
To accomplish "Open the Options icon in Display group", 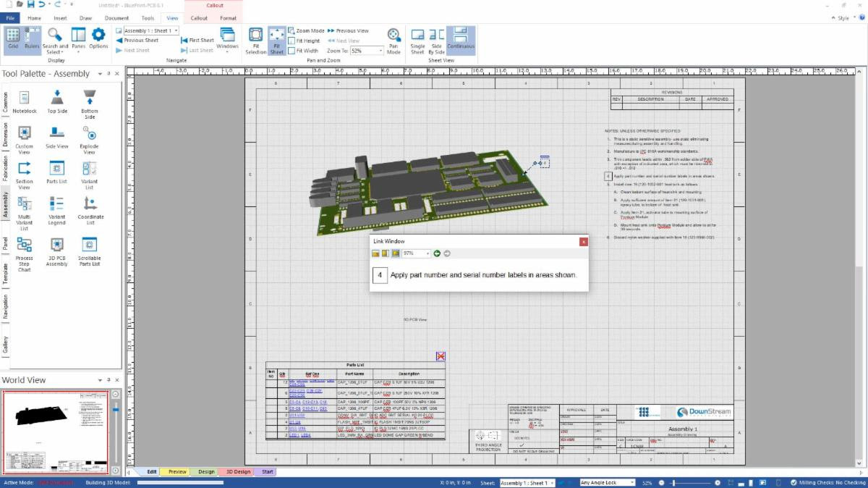I will pyautogui.click(x=98, y=40).
